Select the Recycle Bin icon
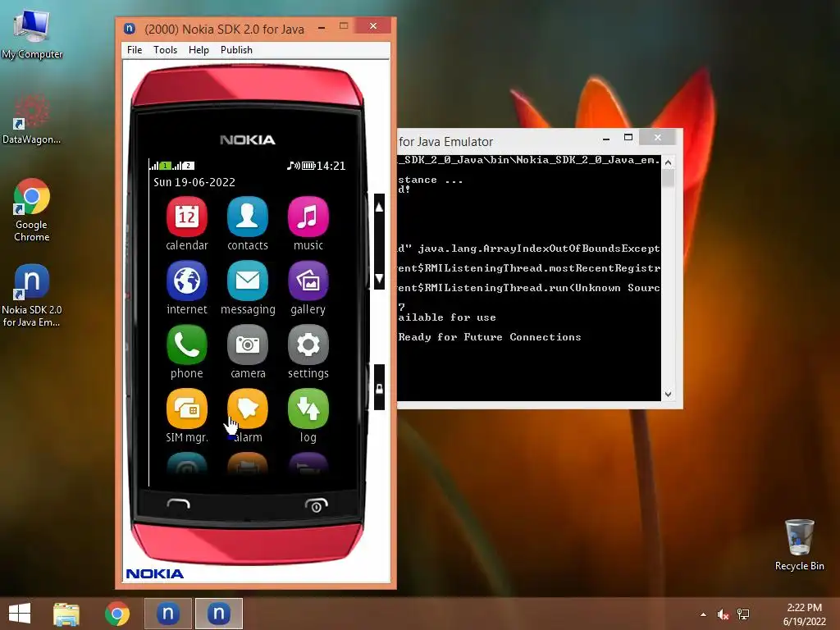840x630 pixels. (x=799, y=545)
